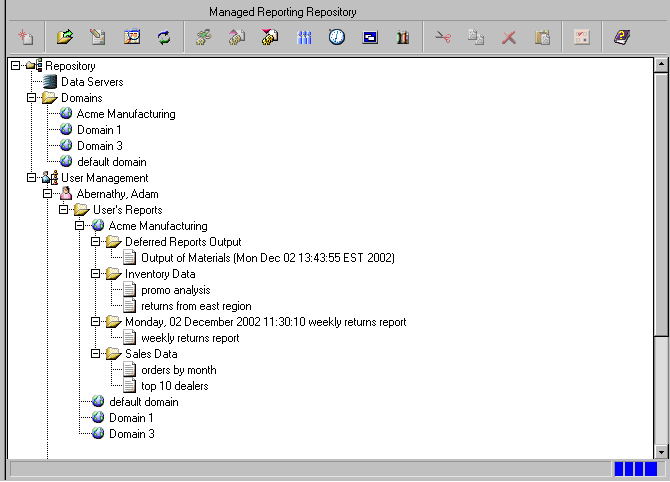Click the Paste clipboard icon
This screenshot has height=482, width=670.
pos(542,37)
